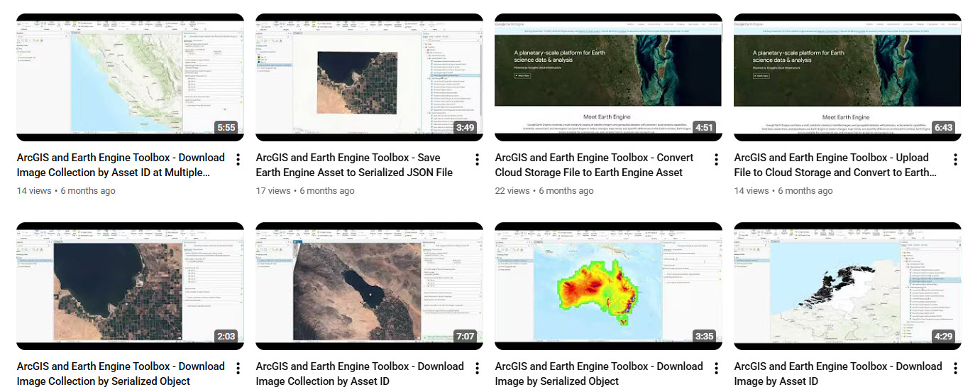Click title 'Upload File to Cloud Storage and Convert to Earth...'
980x392 pixels.
click(835, 165)
